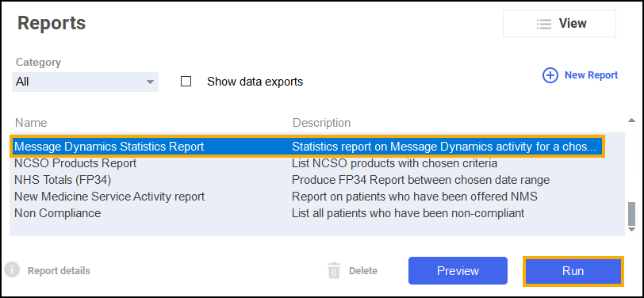
Task: Click the New Report link
Action: click(591, 75)
